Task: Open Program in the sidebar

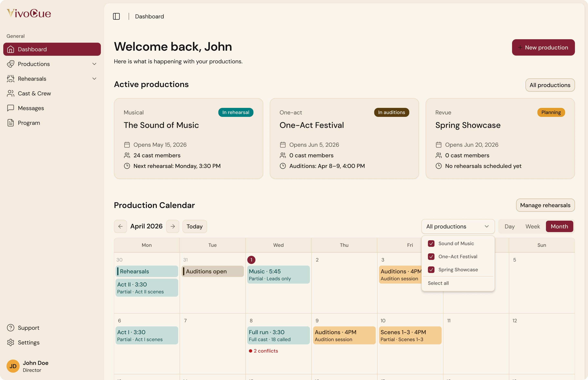Action: click(x=52, y=123)
